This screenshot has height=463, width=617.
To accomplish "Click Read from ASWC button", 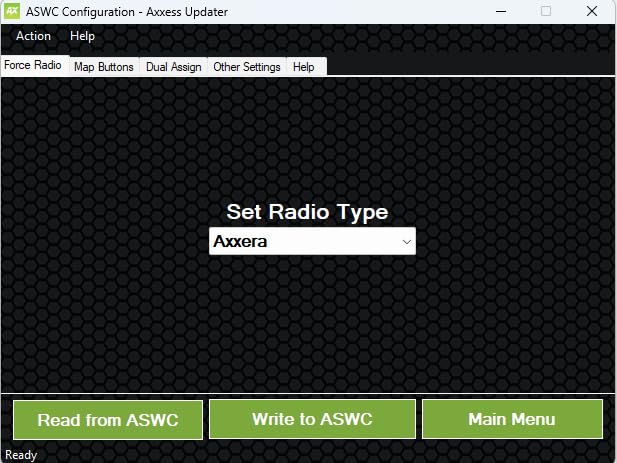I will (108, 420).
